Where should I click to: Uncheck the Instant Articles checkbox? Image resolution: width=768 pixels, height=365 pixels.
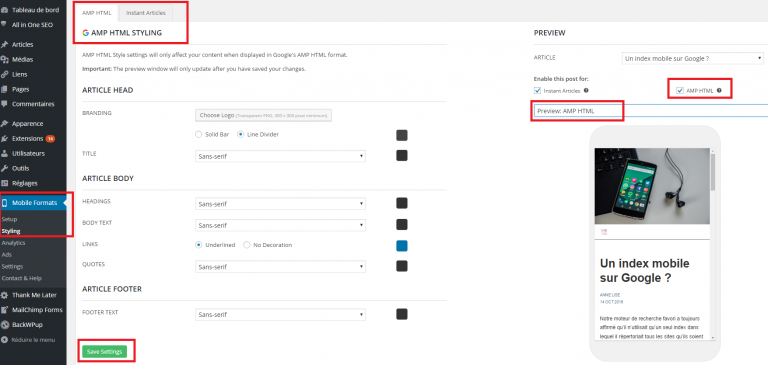pyautogui.click(x=537, y=91)
